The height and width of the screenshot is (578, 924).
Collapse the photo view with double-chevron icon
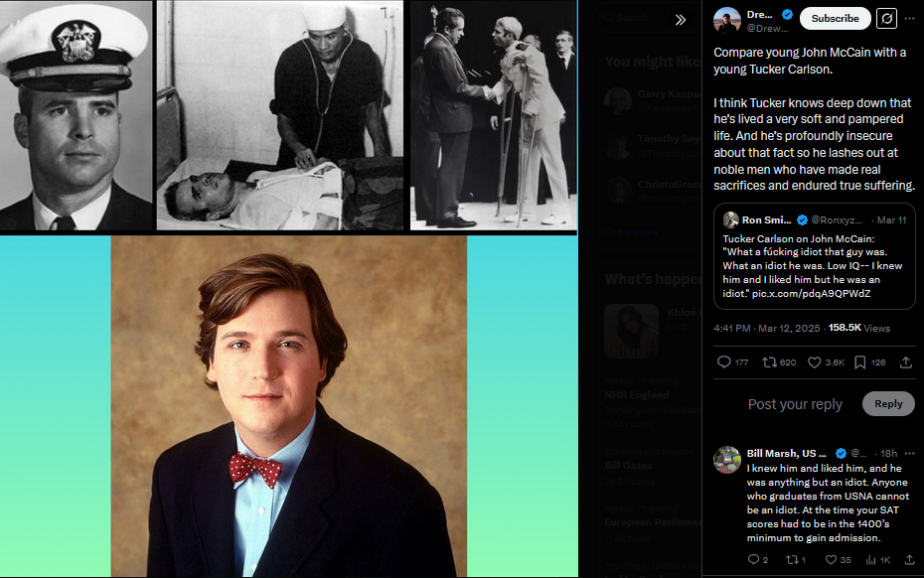[681, 20]
